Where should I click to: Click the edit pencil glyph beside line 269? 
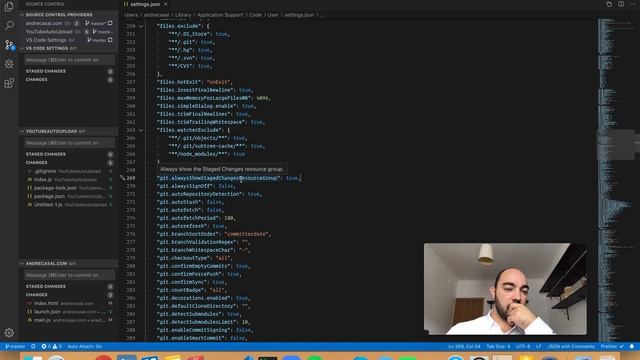click(122, 178)
